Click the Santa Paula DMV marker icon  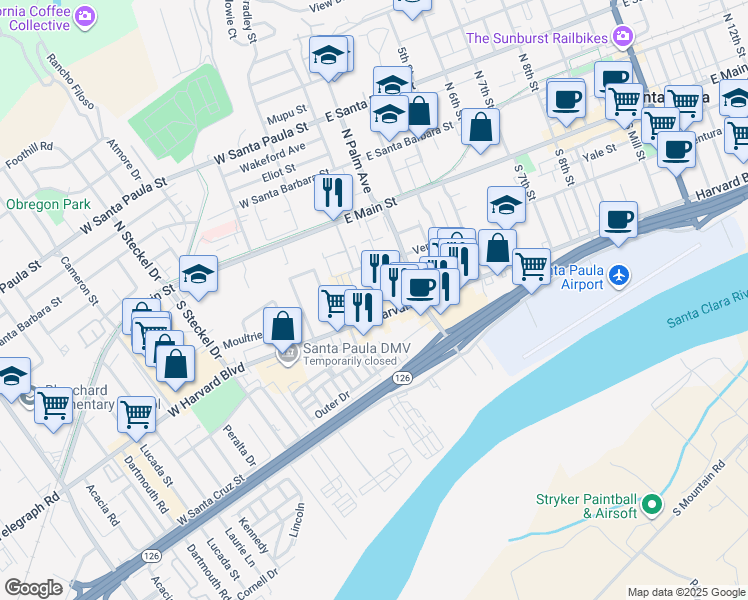(x=288, y=354)
